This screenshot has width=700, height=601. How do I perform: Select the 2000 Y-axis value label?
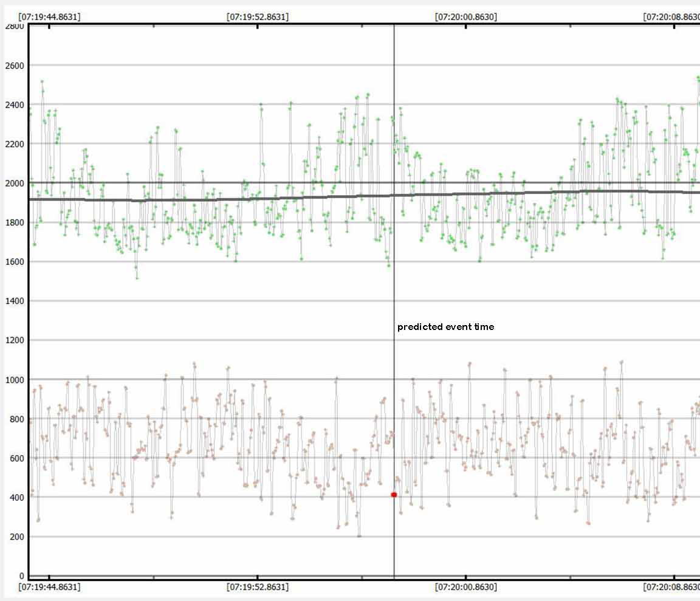point(12,183)
